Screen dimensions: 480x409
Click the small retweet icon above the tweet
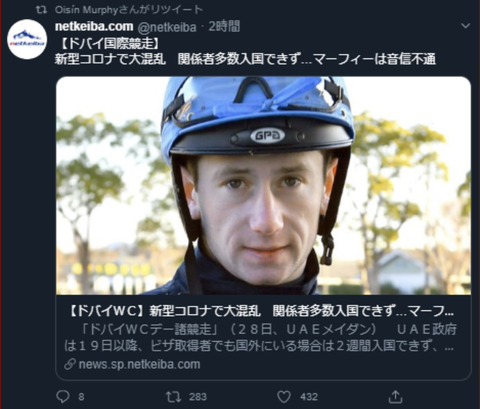click(x=41, y=10)
